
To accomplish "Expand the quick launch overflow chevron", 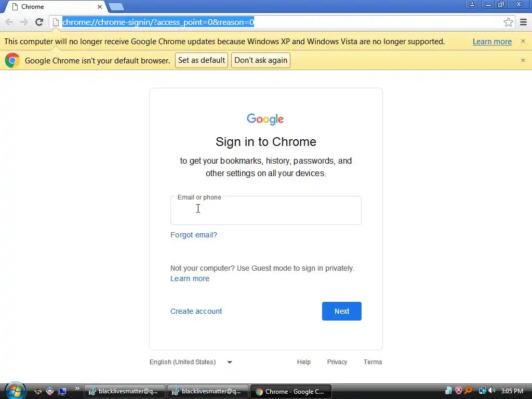I will click(77, 389).
